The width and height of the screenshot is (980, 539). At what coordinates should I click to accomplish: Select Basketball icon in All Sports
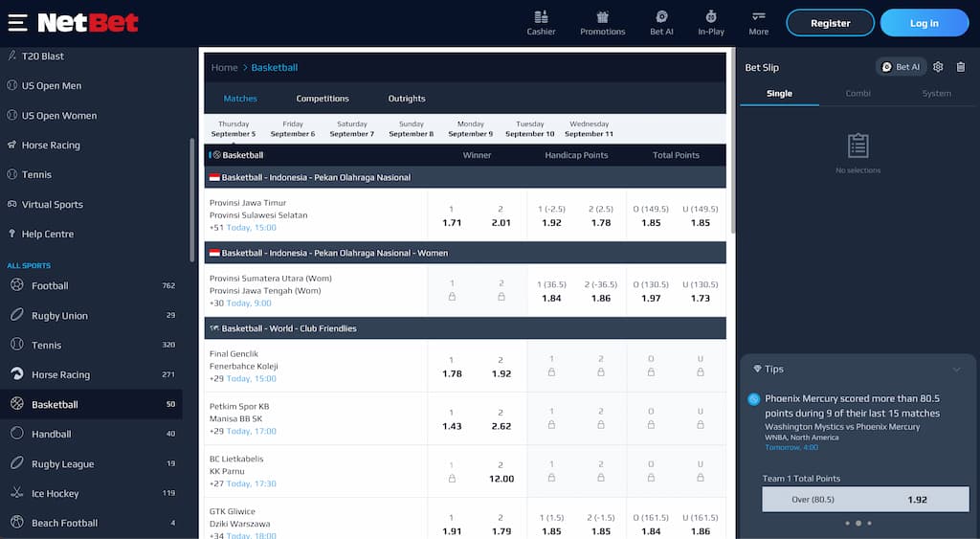coord(17,404)
